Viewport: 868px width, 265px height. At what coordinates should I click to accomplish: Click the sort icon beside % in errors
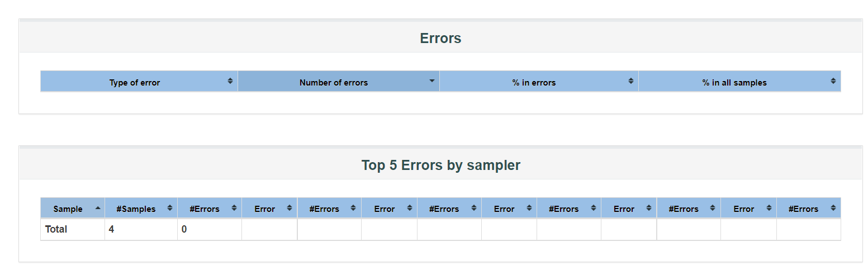[x=630, y=81]
